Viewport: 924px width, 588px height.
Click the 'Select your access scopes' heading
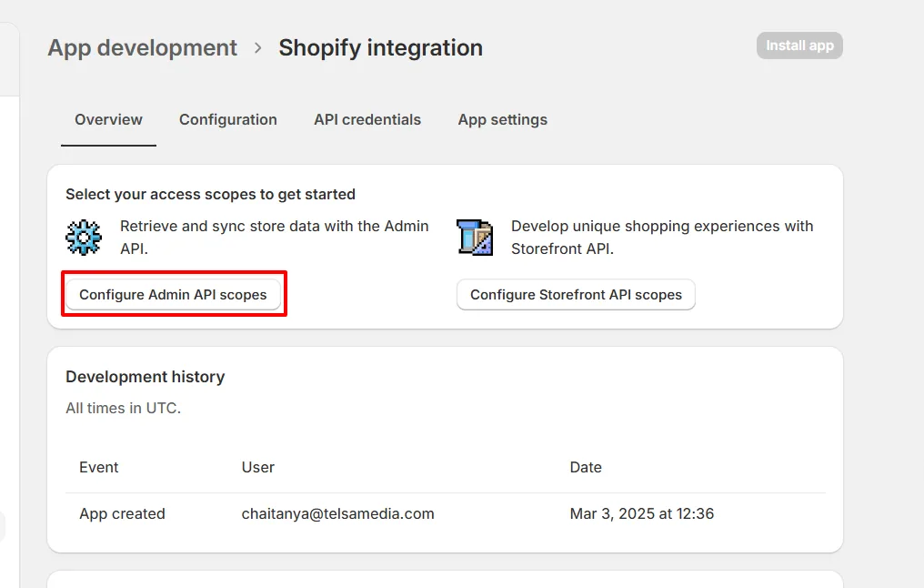coord(210,194)
